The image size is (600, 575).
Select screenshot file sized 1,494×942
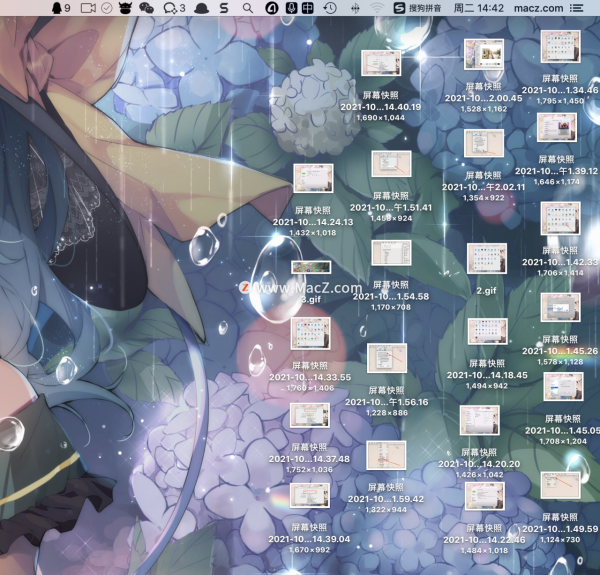487,332
